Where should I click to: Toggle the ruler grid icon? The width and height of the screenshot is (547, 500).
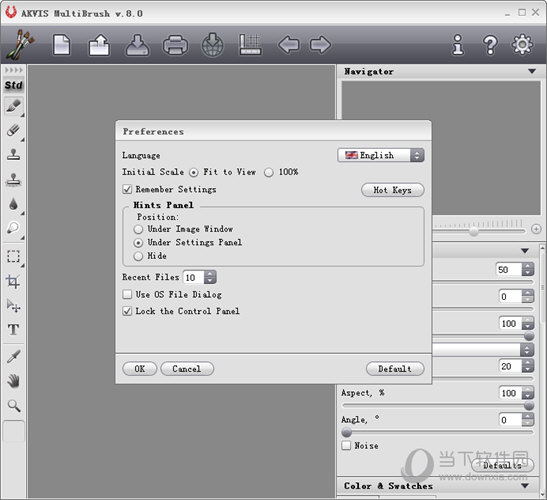point(250,45)
